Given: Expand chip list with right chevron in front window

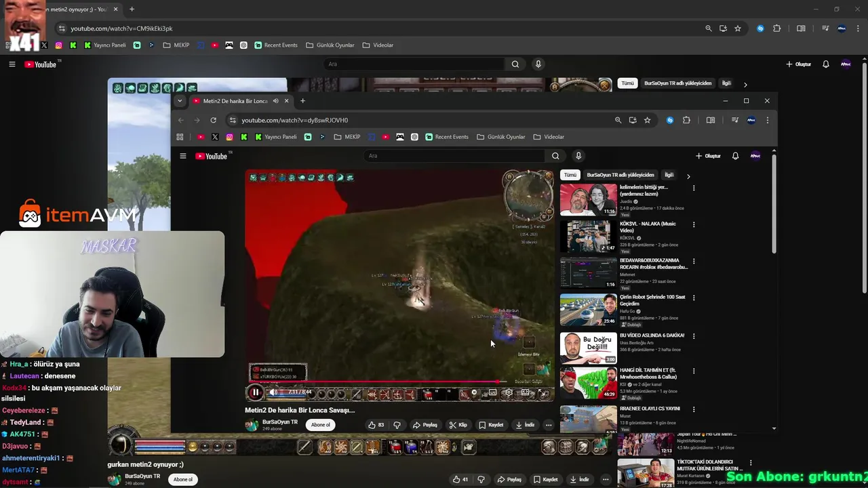Looking at the screenshot, I should pyautogui.click(x=688, y=176).
